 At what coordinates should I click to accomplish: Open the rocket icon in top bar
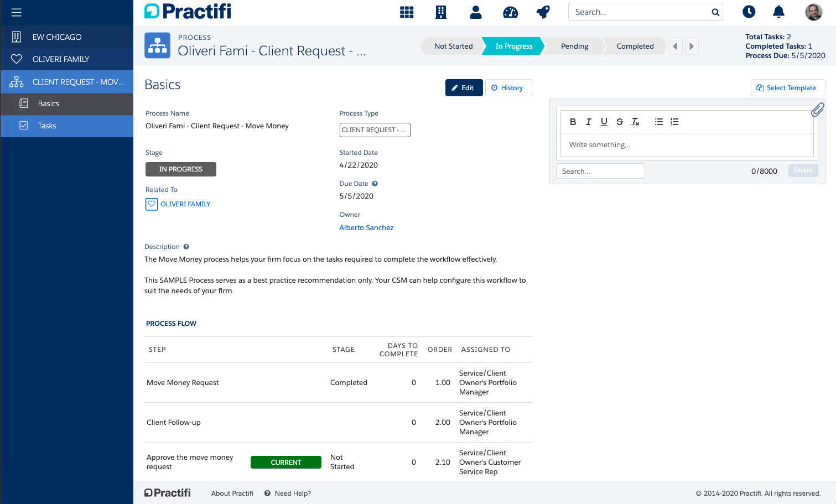click(543, 12)
